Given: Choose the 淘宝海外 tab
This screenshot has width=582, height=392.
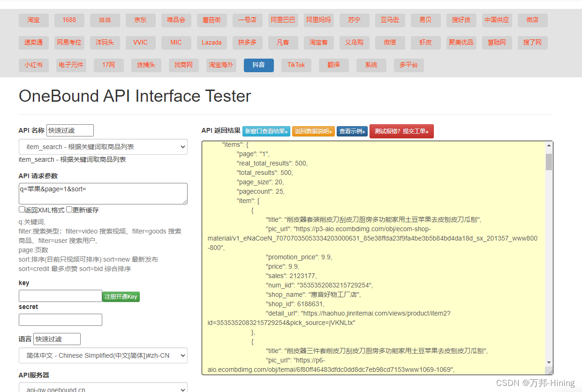Looking at the screenshot, I should click(x=221, y=65).
